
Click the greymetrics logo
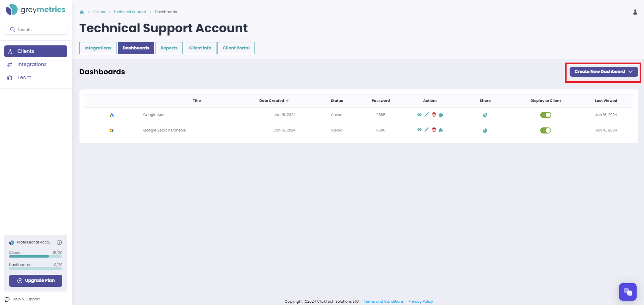pyautogui.click(x=36, y=10)
